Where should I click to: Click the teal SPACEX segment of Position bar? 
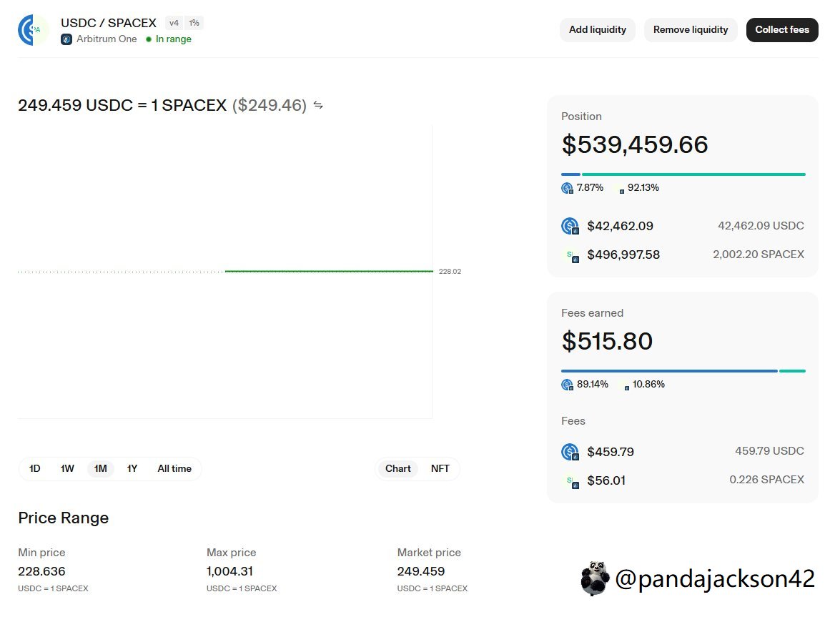[693, 174]
